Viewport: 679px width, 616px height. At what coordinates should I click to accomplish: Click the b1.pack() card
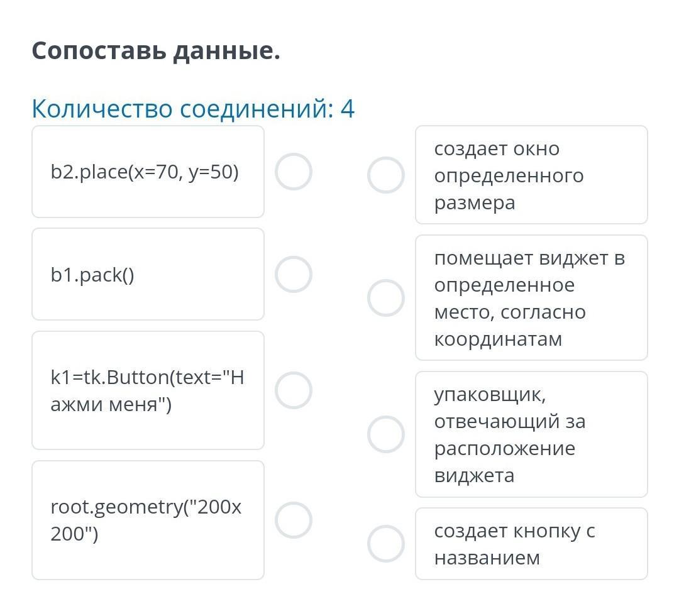click(148, 275)
